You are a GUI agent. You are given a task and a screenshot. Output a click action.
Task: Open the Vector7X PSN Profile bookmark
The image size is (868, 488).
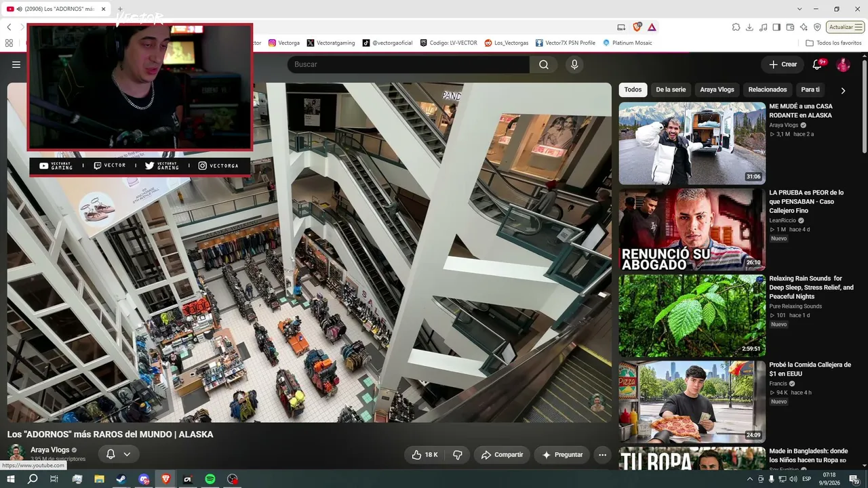[x=565, y=43]
